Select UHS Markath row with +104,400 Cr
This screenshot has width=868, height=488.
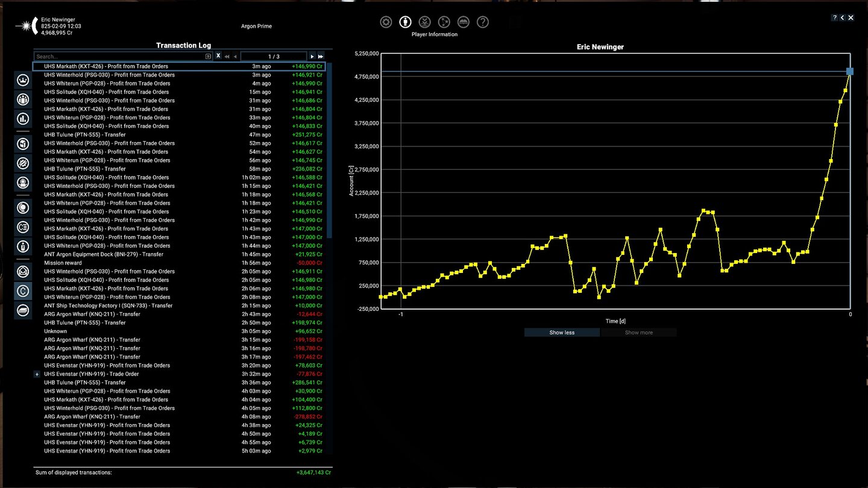point(179,399)
